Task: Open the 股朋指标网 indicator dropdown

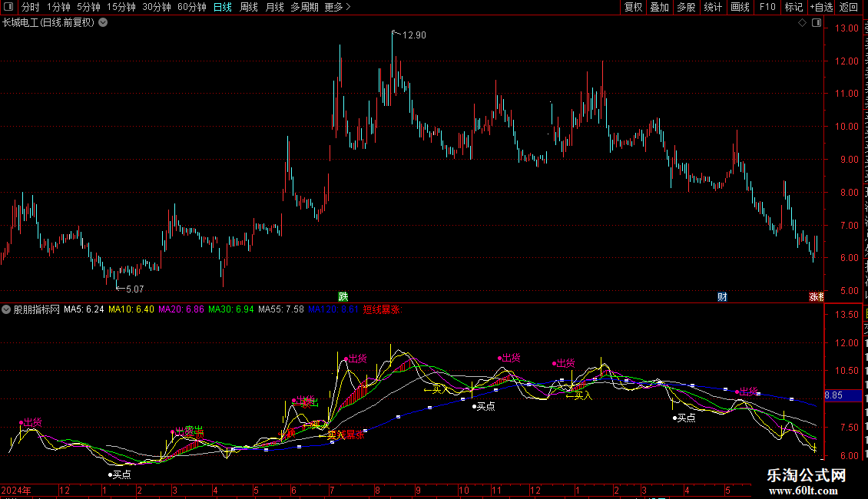Action: [6, 310]
